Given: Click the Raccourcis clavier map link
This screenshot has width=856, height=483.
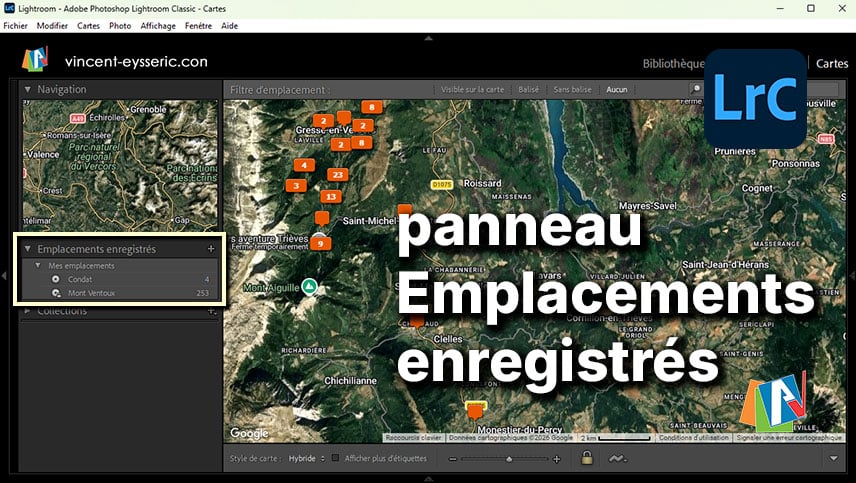Looking at the screenshot, I should [x=414, y=437].
